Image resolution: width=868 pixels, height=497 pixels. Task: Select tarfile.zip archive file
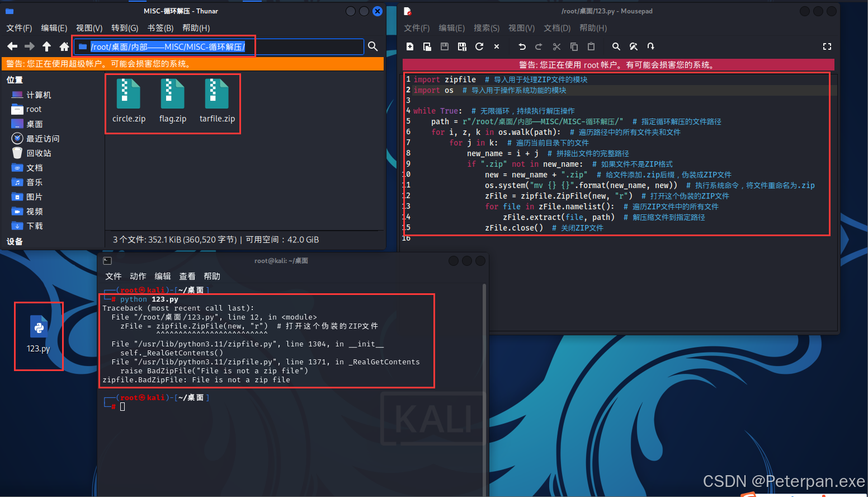coord(217,101)
